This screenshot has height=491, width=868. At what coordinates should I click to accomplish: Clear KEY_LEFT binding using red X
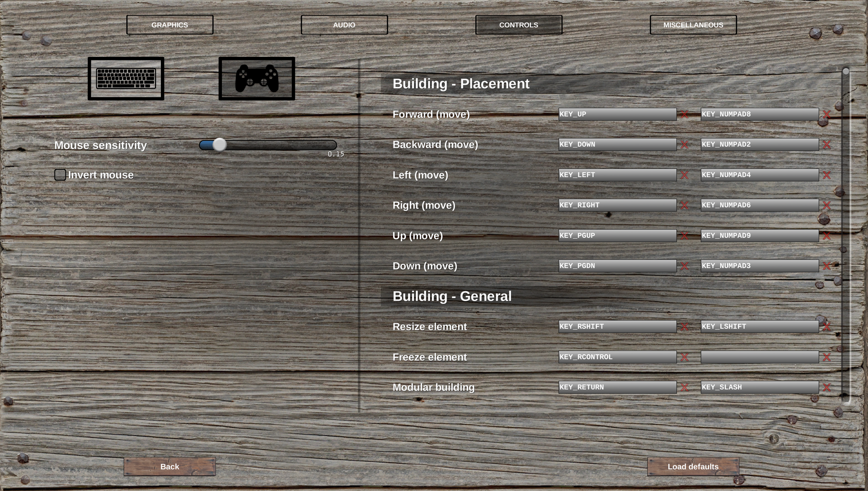tap(684, 175)
